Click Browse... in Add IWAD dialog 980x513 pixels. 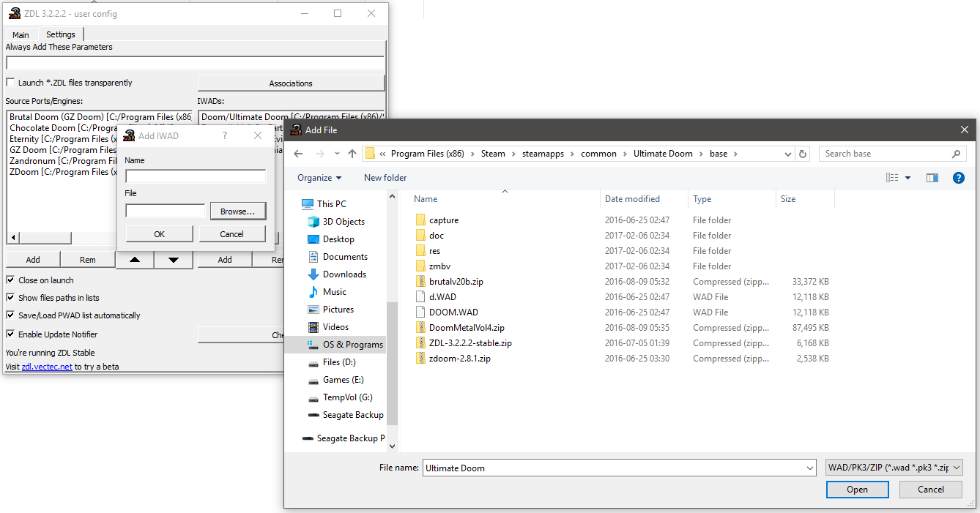click(x=238, y=211)
